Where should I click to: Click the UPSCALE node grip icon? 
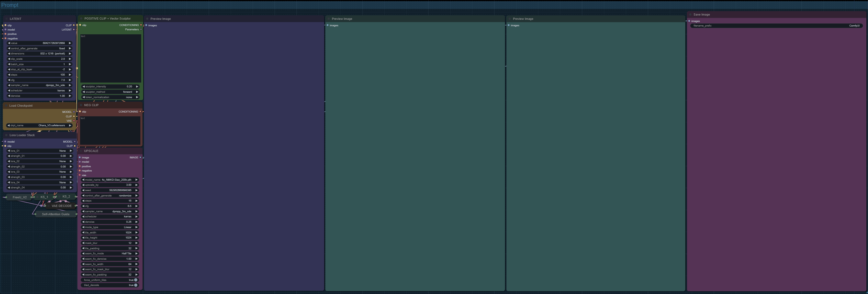(x=81, y=151)
